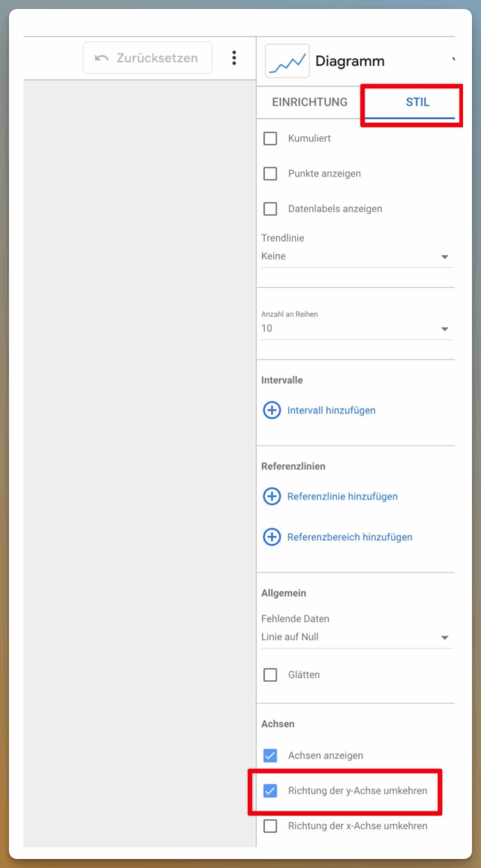The width and height of the screenshot is (481, 868).
Task: Enable the Kumuliert checkbox
Action: coord(271,138)
